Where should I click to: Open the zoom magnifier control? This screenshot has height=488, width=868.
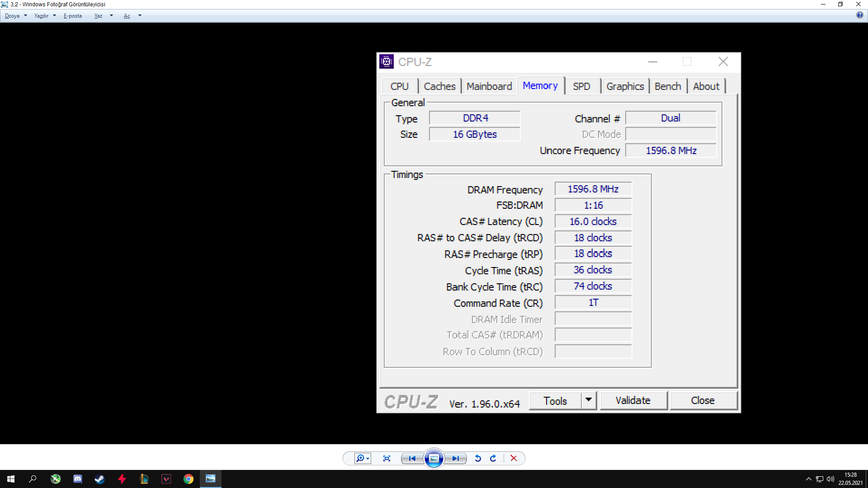tap(362, 458)
